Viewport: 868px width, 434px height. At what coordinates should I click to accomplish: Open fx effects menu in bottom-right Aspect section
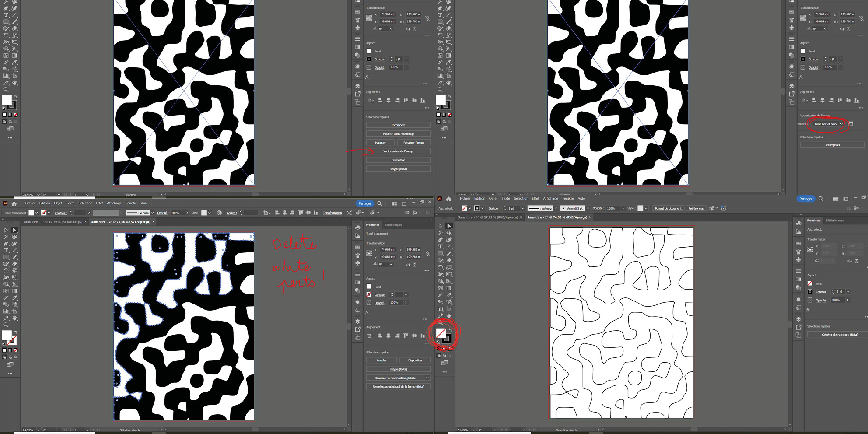(808, 310)
